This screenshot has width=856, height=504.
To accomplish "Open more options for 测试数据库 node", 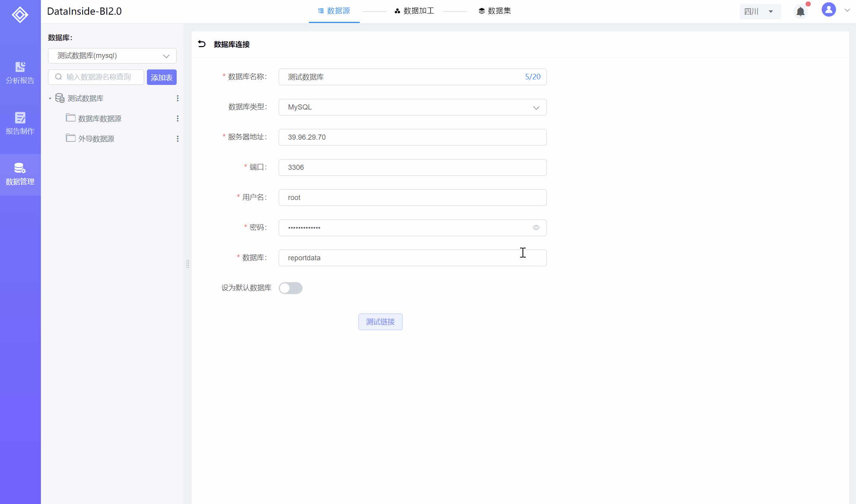I will point(177,98).
